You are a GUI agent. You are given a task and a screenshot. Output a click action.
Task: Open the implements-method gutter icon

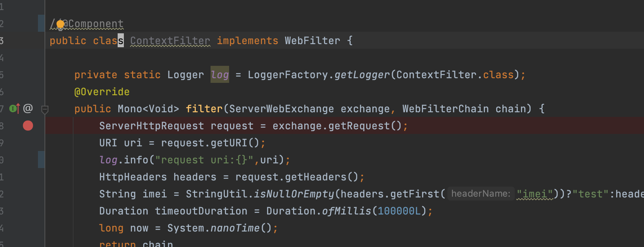[x=14, y=108]
